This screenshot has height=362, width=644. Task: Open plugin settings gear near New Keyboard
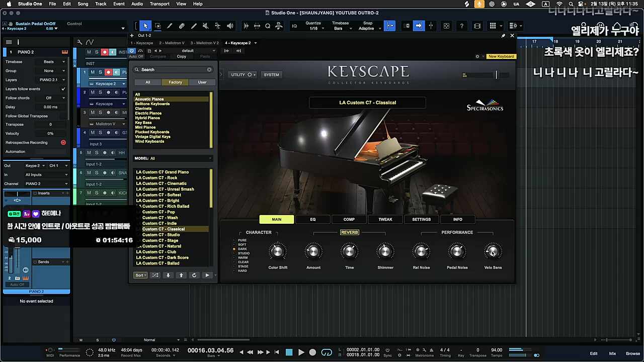[x=477, y=56]
